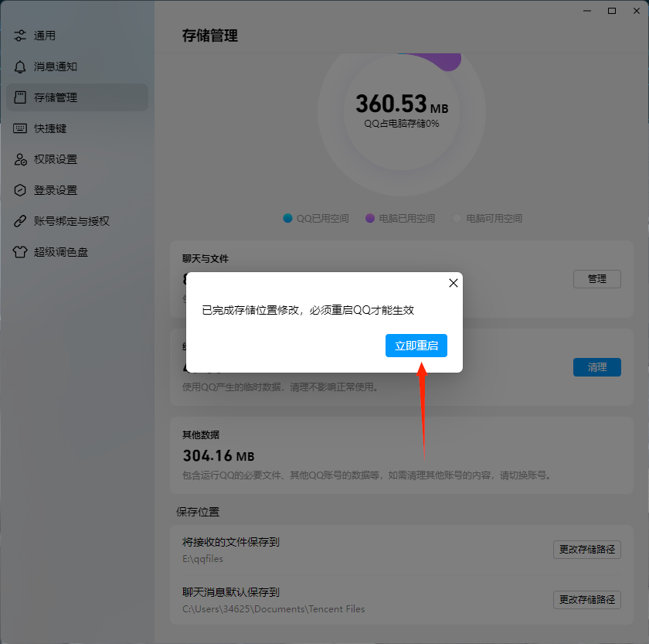Open the 账号绑定与授权 sidebar item

tap(71, 221)
